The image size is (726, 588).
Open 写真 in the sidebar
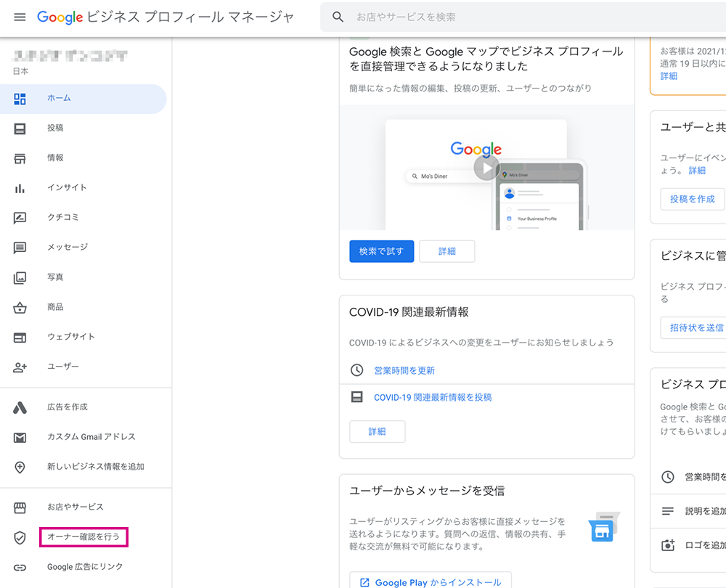click(83, 277)
